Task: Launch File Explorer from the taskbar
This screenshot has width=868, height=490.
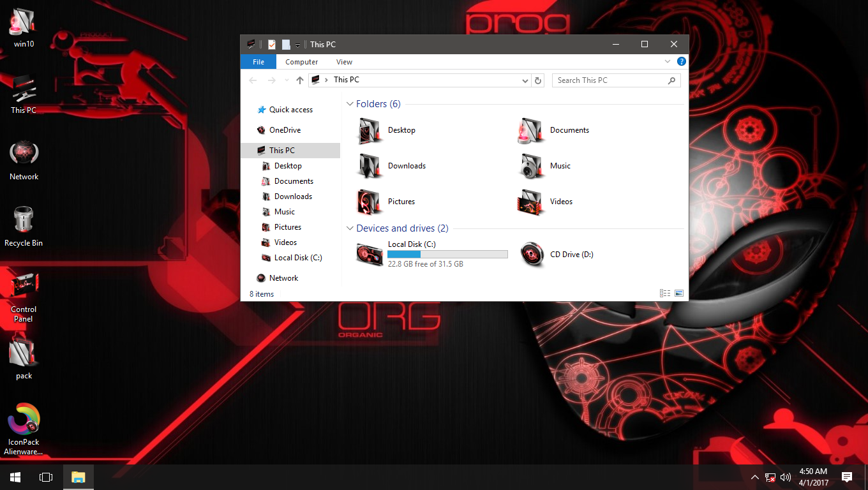Action: click(78, 477)
